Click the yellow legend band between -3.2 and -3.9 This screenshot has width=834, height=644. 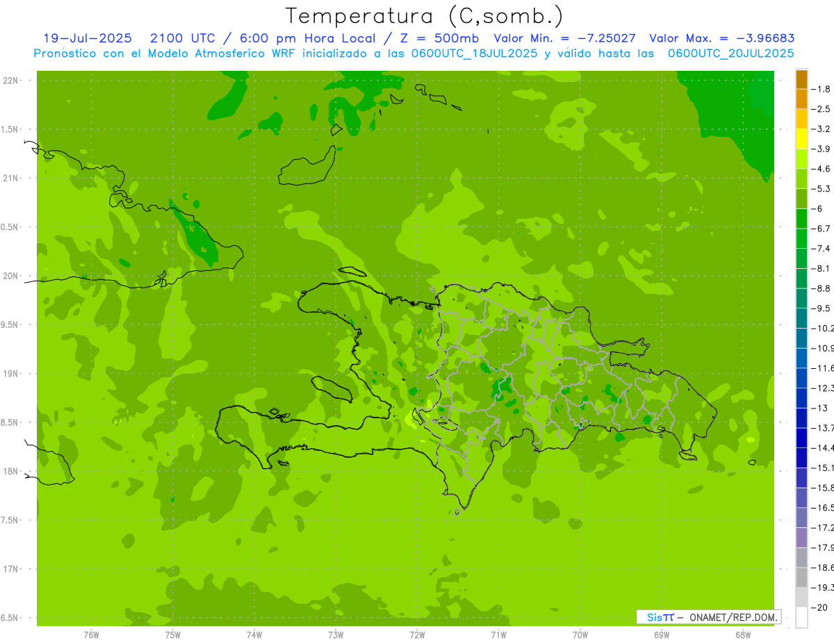801,139
